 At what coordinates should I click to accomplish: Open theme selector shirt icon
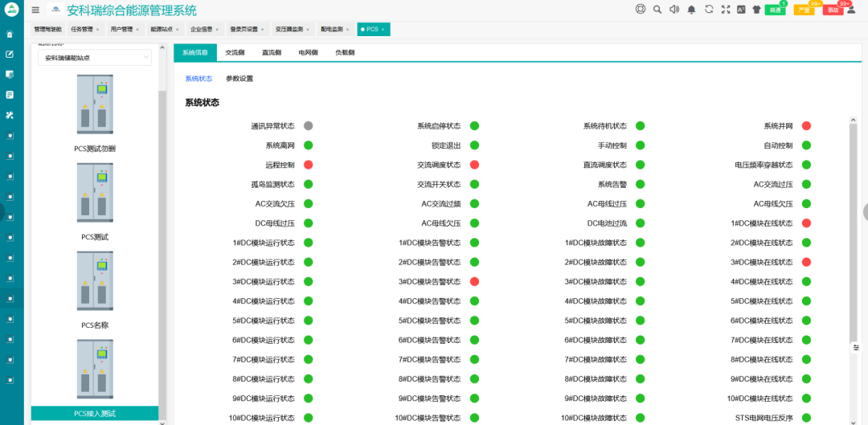[757, 10]
